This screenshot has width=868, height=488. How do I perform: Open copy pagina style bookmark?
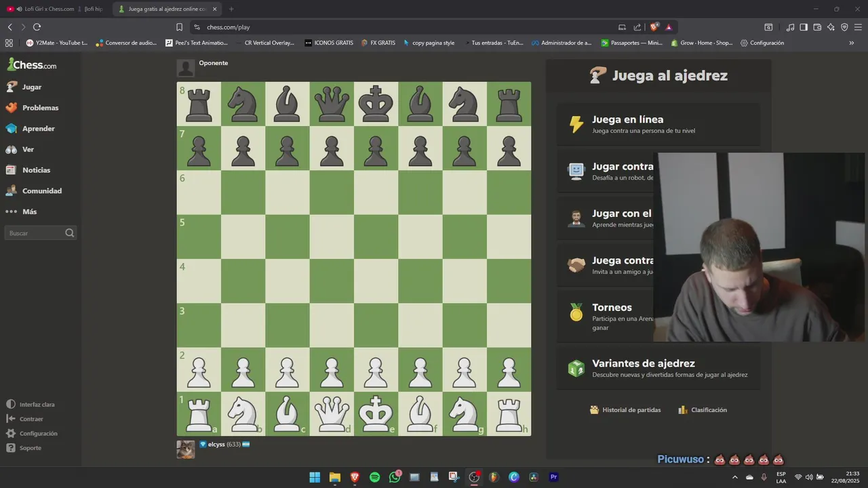[429, 43]
